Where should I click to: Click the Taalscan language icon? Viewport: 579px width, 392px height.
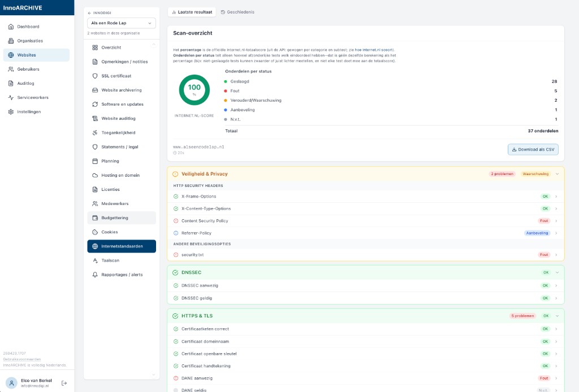click(95, 260)
